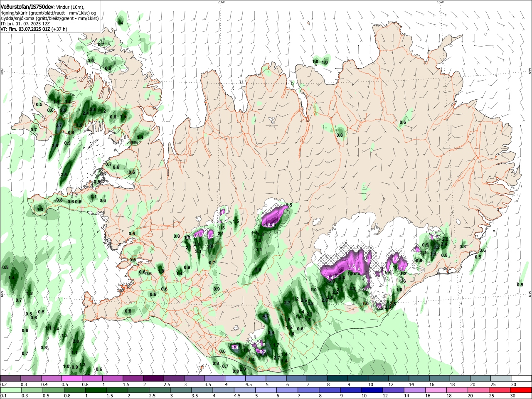The width and height of the screenshot is (532, 399).
Task: Click the white swatch labeled 30 in top legend row
Action: [x=521, y=379]
